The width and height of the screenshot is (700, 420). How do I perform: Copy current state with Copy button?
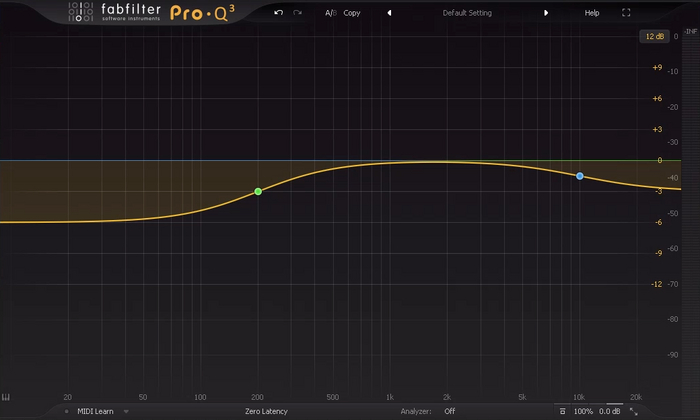click(352, 13)
